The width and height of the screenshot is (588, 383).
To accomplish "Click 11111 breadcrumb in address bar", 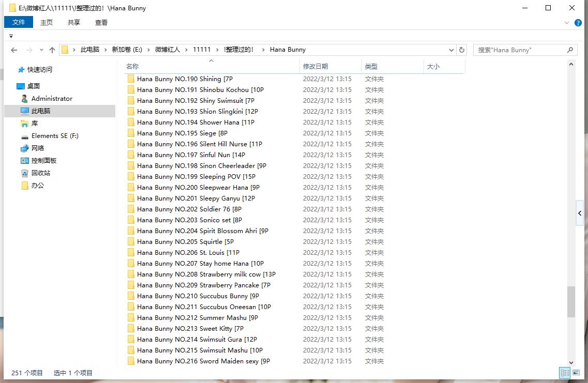I will click(x=202, y=50).
